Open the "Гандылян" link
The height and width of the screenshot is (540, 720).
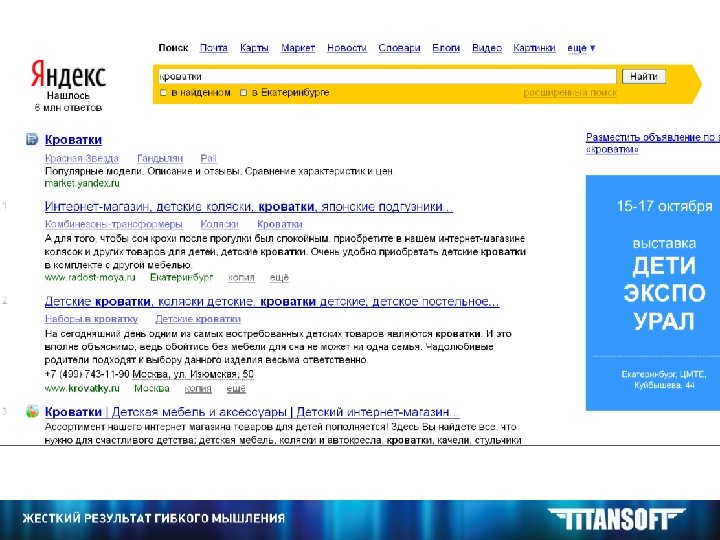click(160, 158)
